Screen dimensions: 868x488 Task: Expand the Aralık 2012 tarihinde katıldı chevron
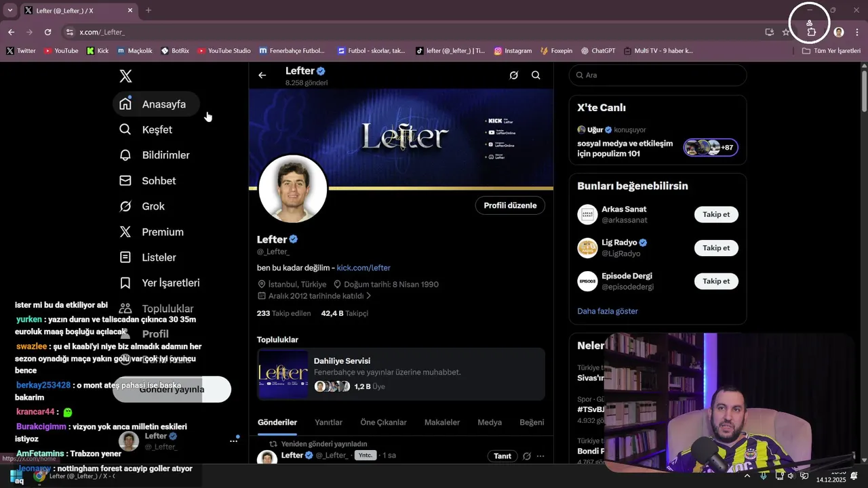[368, 296]
